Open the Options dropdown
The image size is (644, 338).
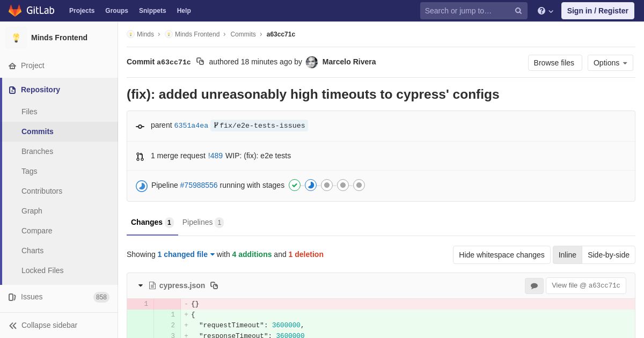(610, 63)
